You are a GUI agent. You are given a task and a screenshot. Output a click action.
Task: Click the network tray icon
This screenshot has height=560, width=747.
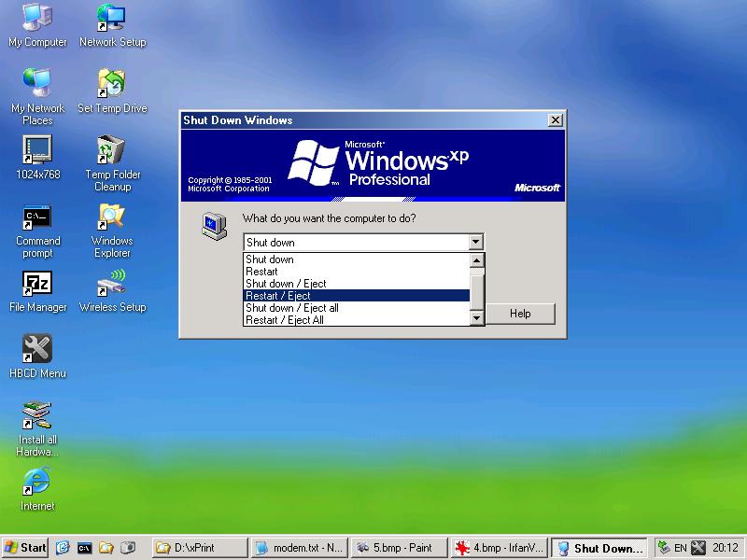tap(664, 548)
